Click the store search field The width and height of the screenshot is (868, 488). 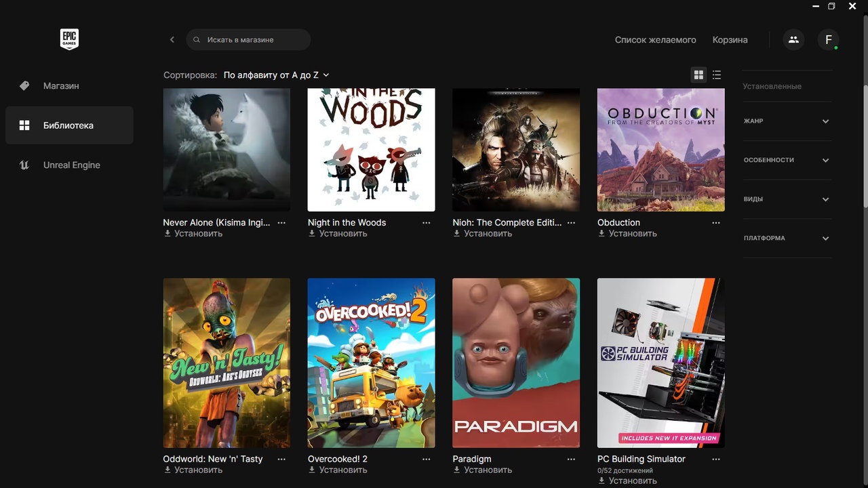coord(248,40)
